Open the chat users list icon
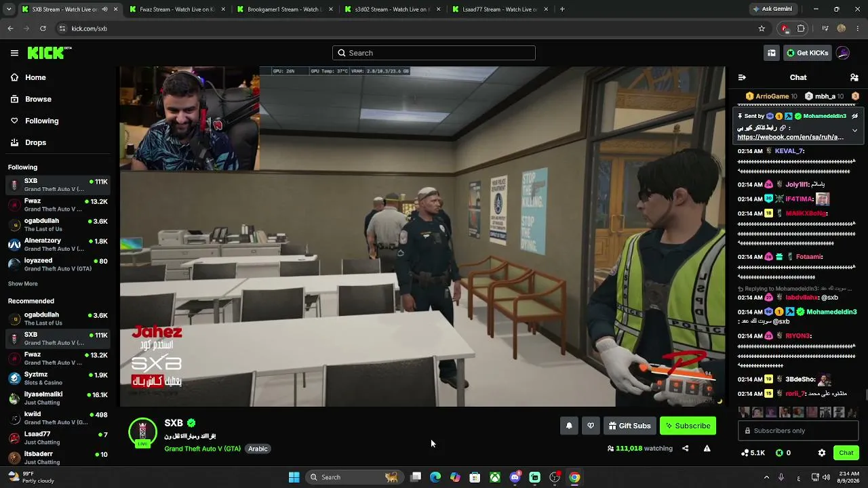 pyautogui.click(x=854, y=77)
